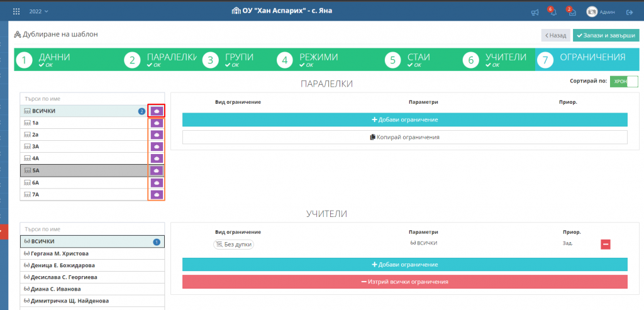
Task: Toggle the Сортирай по switch
Action: coord(624,82)
